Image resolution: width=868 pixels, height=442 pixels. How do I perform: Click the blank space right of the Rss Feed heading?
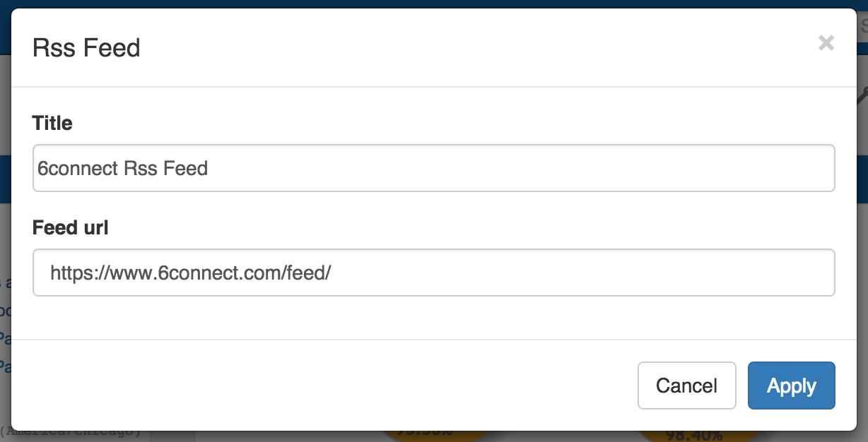[x=459, y=48]
